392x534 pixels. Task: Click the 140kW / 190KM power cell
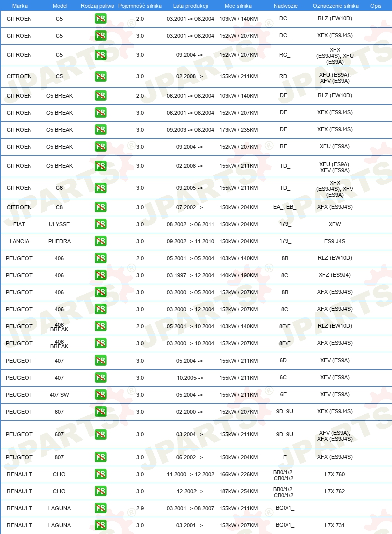pos(239,275)
